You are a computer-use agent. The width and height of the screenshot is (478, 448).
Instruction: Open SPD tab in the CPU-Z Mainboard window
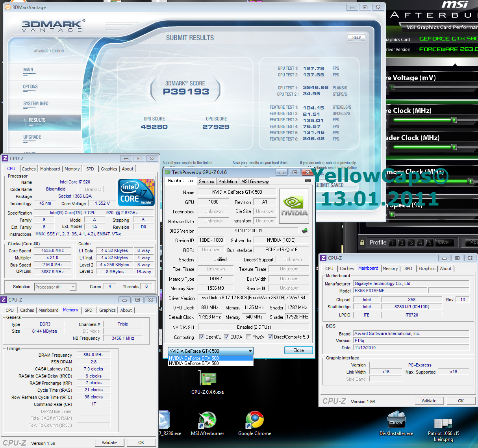click(x=408, y=268)
